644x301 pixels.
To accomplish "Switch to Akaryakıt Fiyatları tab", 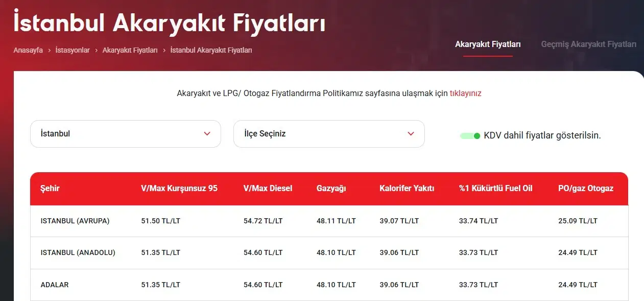I will pos(488,44).
